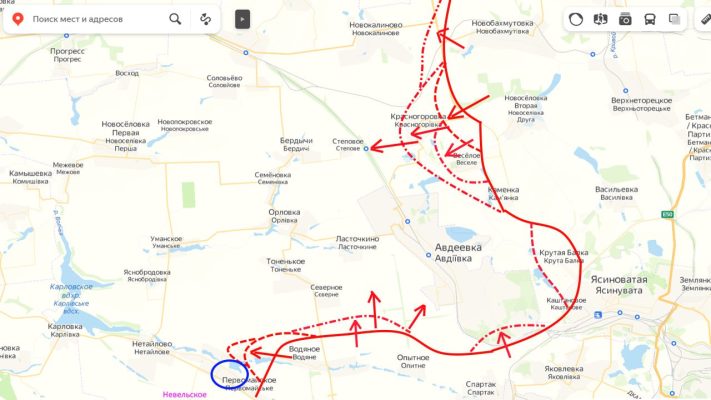The image size is (711, 400).
Task: Expand the side panel with the dark arrow button
Action: click(243, 20)
